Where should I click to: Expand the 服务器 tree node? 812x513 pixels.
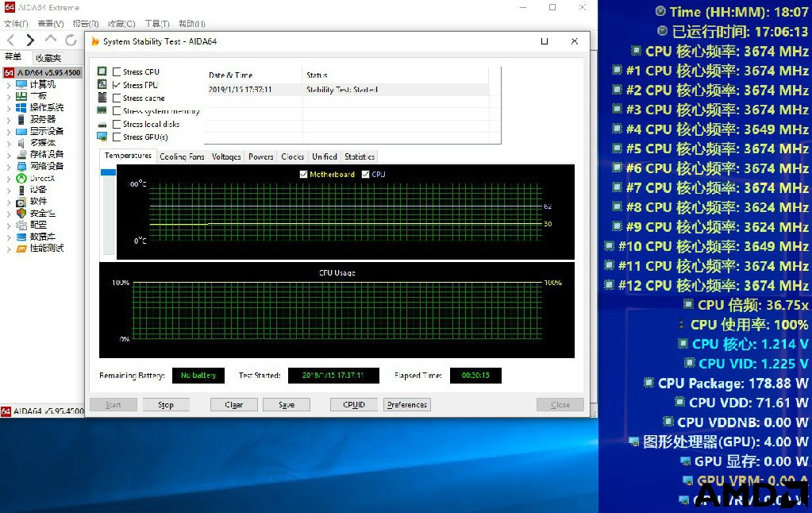pos(8,120)
